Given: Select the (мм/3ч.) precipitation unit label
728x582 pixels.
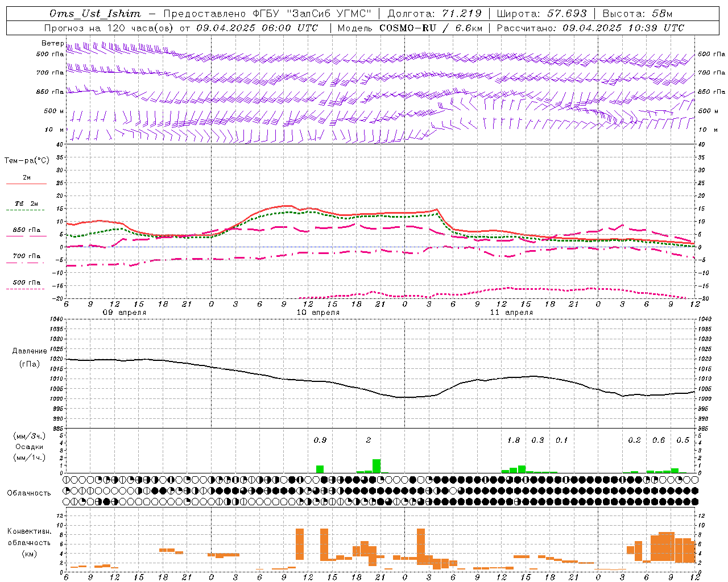Looking at the screenshot, I should [30, 436].
